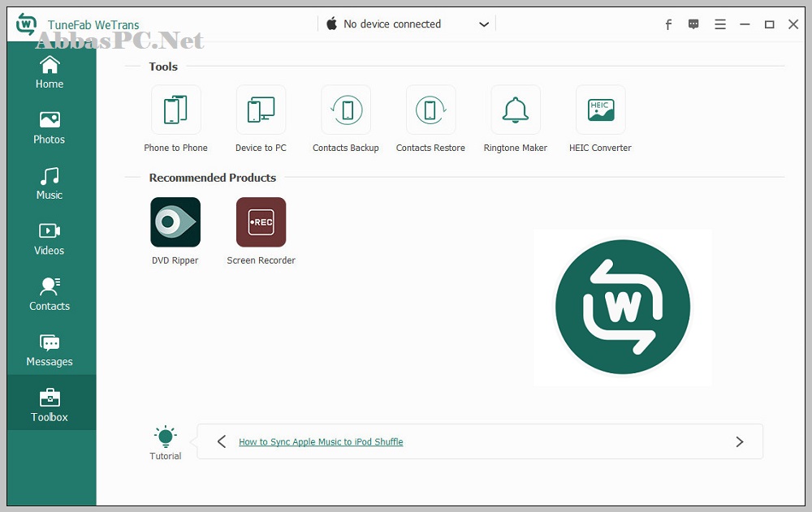
Task: Go to the Music section
Action: (50, 183)
